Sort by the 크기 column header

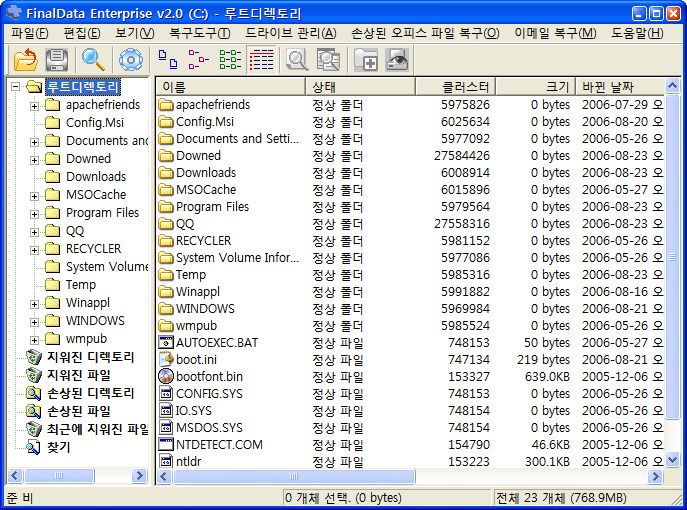[x=535, y=86]
